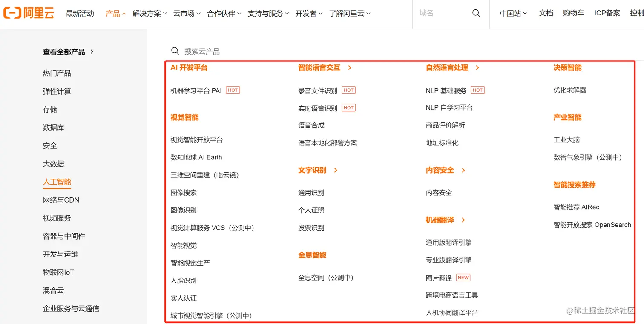
Task: Open 人机协同翻译平台 product
Action: point(452,313)
